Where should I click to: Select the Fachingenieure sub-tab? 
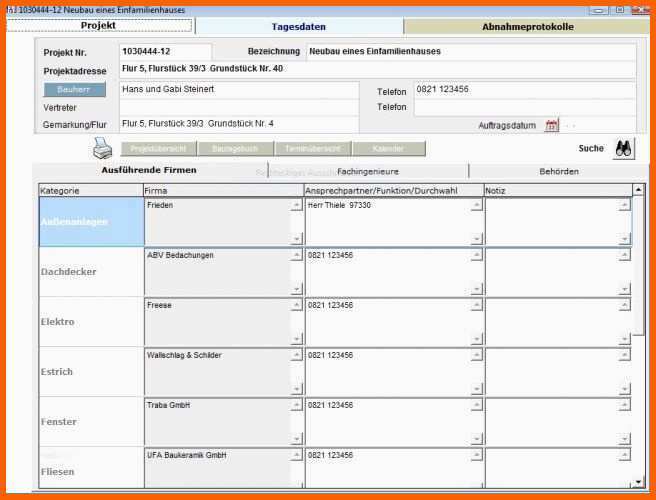pyautogui.click(x=368, y=172)
